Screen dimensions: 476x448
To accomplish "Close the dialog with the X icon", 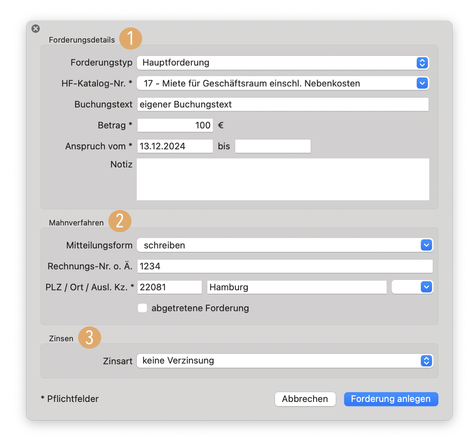I will pos(35,29).
